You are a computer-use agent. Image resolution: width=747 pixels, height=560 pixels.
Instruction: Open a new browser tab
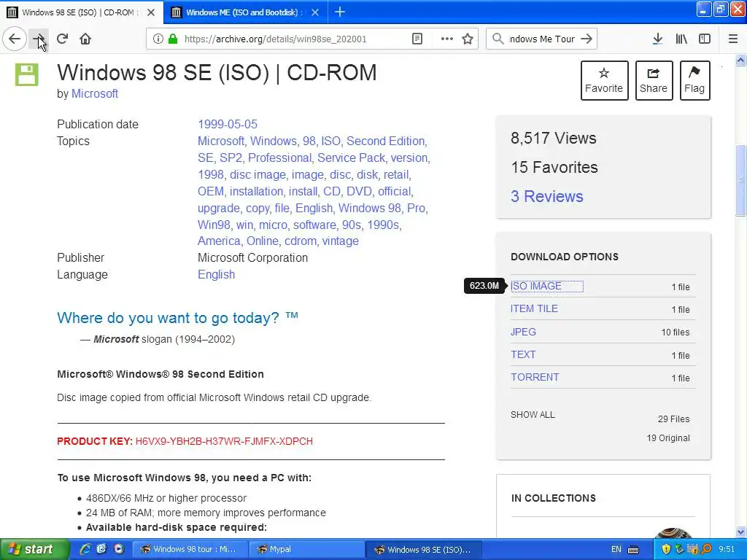coord(340,12)
